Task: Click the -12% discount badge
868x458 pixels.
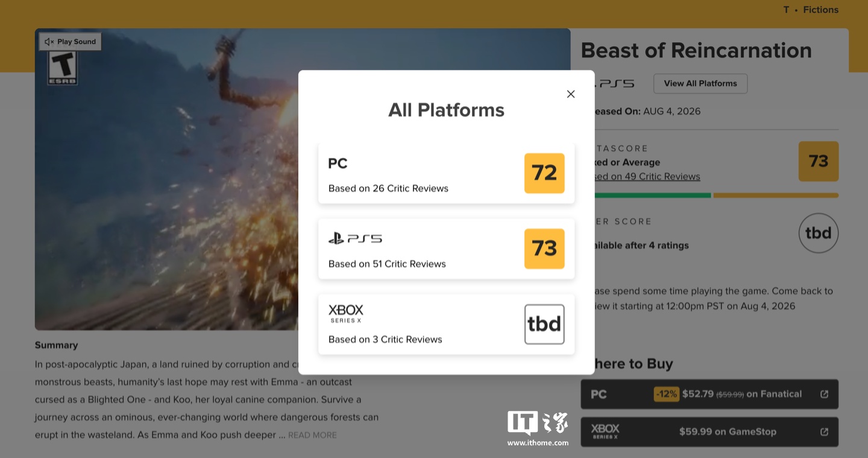Action: [666, 394]
